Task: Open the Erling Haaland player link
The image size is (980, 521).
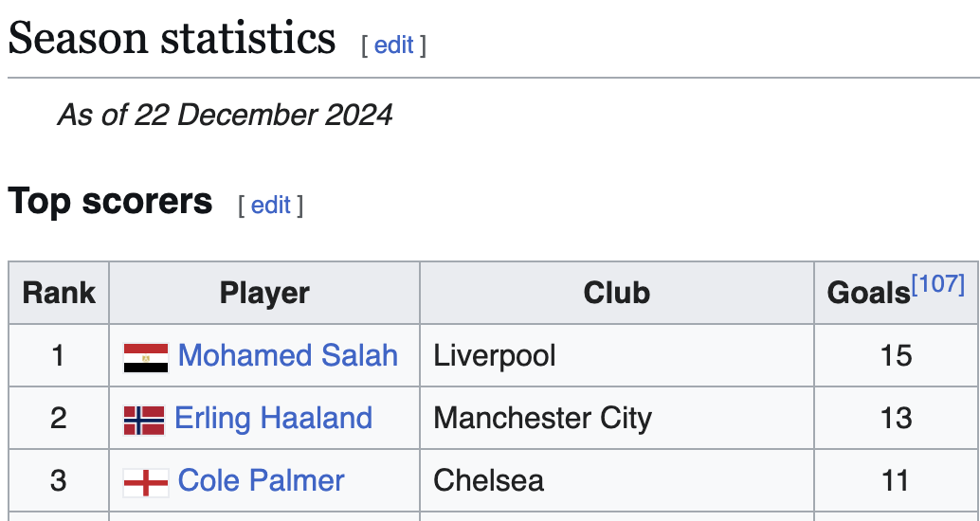Action: 273,418
